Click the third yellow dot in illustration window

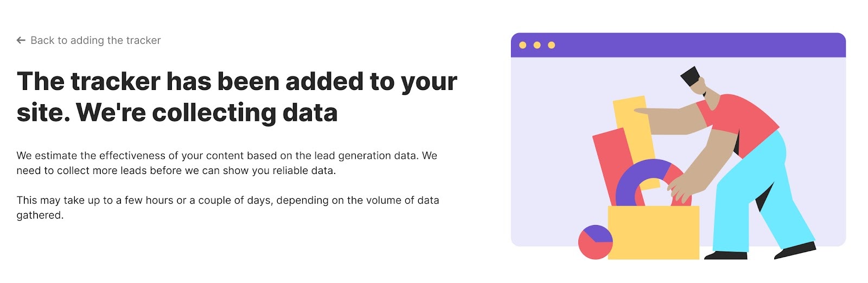click(x=551, y=45)
